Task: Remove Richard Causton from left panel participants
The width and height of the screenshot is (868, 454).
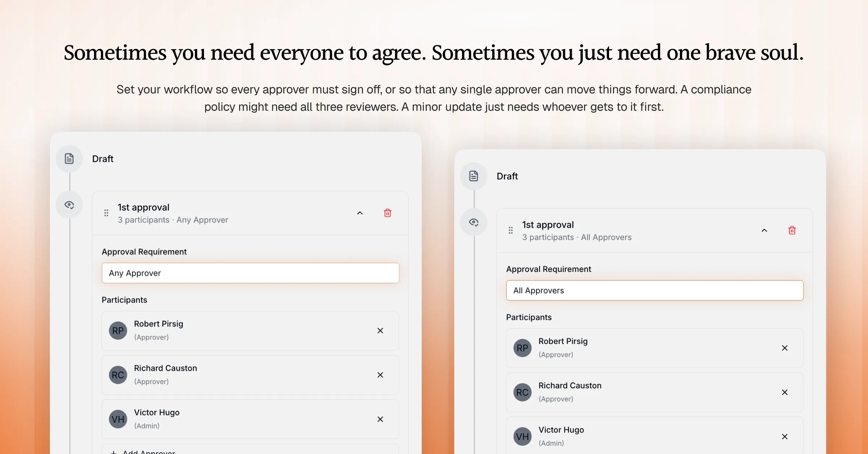Action: (380, 375)
